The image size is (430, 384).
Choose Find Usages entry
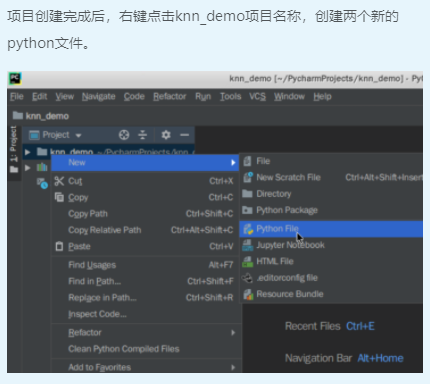pos(145,265)
